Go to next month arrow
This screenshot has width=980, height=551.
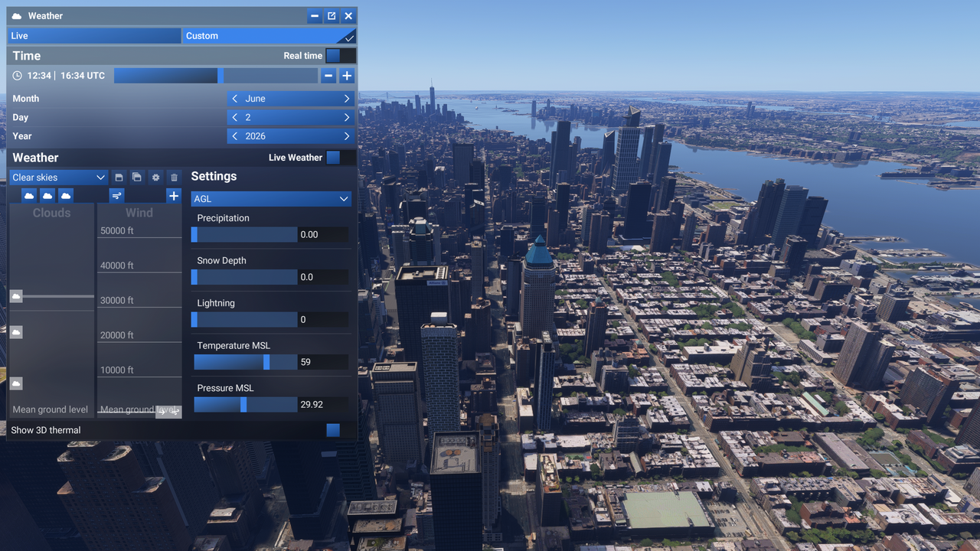pyautogui.click(x=347, y=99)
